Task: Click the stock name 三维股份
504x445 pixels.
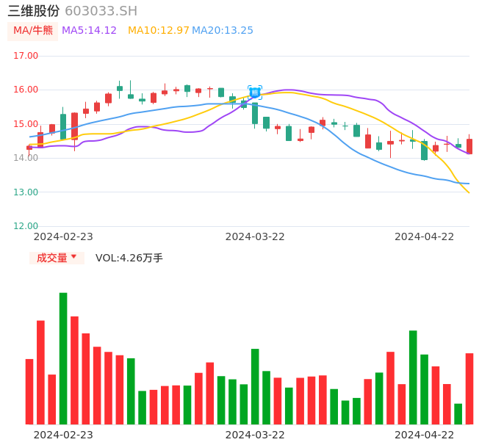Action: pyautogui.click(x=34, y=11)
